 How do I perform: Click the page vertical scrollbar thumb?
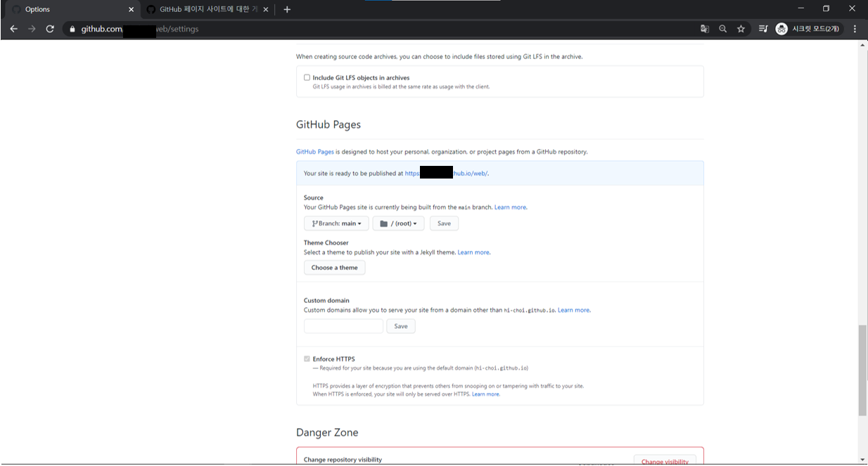pos(862,371)
